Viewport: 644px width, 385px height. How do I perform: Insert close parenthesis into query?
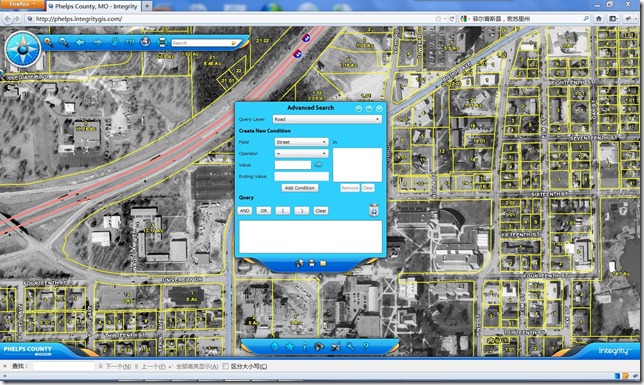tap(302, 211)
